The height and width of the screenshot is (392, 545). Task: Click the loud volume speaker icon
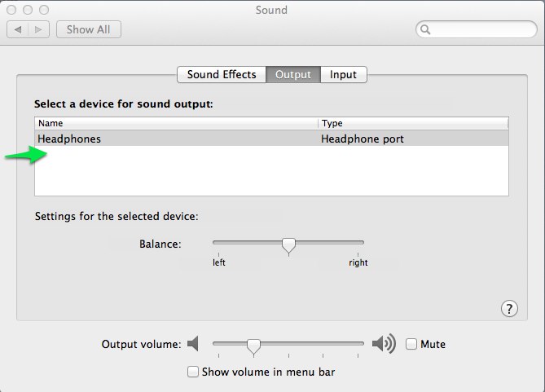tap(384, 344)
